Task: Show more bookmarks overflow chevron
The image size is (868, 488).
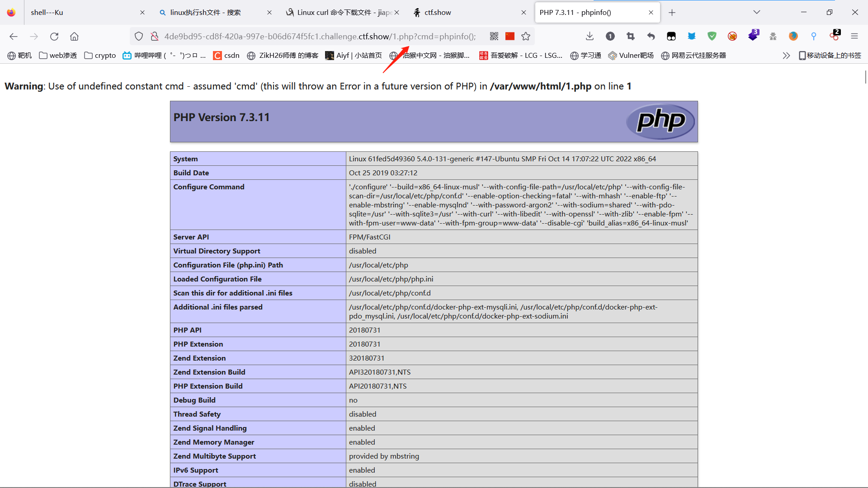Action: (x=786, y=55)
